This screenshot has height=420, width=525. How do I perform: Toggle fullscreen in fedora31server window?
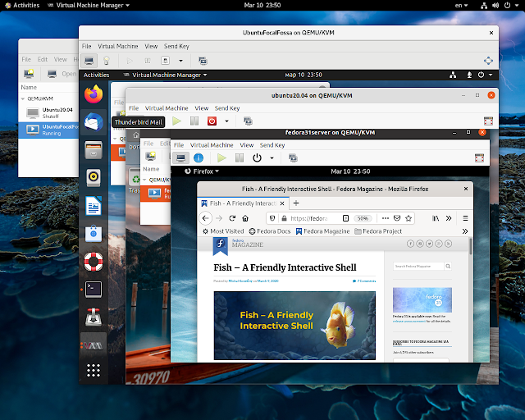click(479, 157)
